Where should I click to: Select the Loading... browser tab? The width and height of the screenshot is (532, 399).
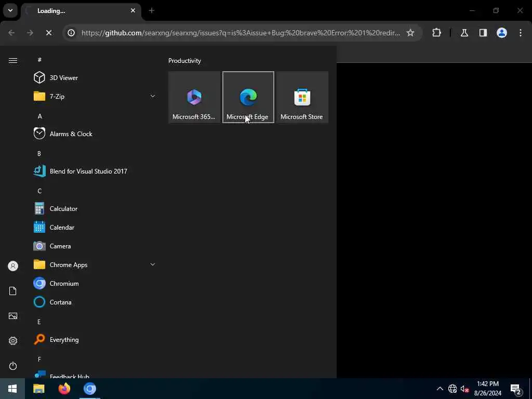coord(81,11)
